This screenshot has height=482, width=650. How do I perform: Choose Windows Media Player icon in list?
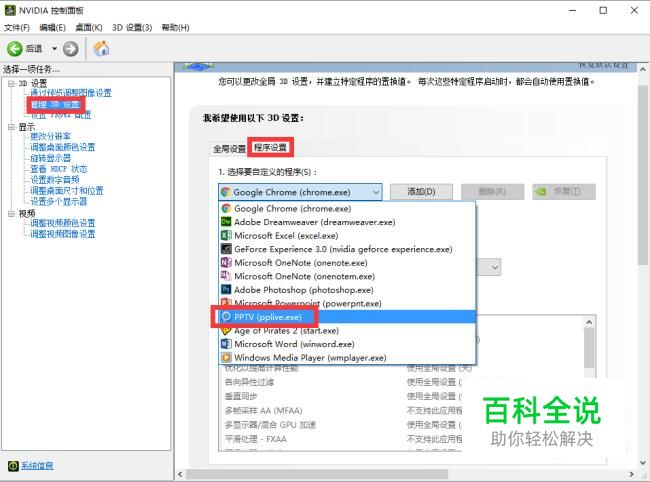(x=226, y=358)
